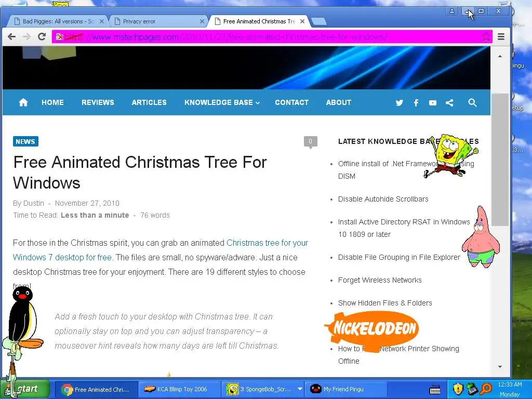532x399 pixels.
Task: Open the Twitter social icon
Action: pyautogui.click(x=399, y=103)
